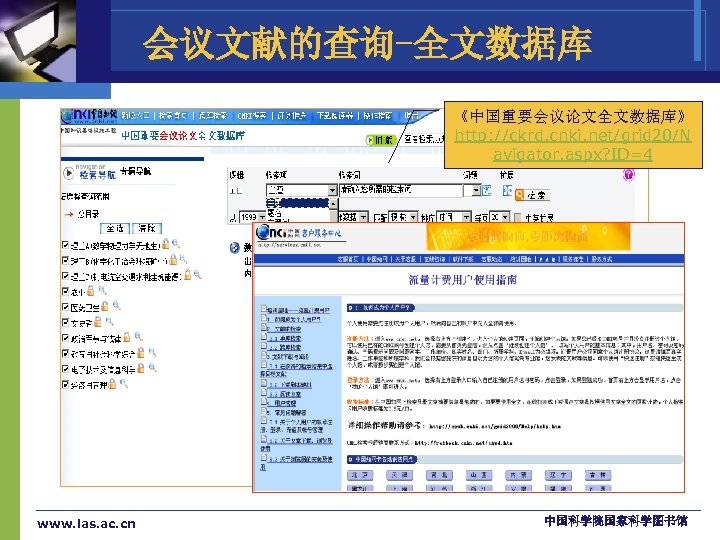
Task: Click the lock icon beside 理工A category
Action: pos(166,243)
